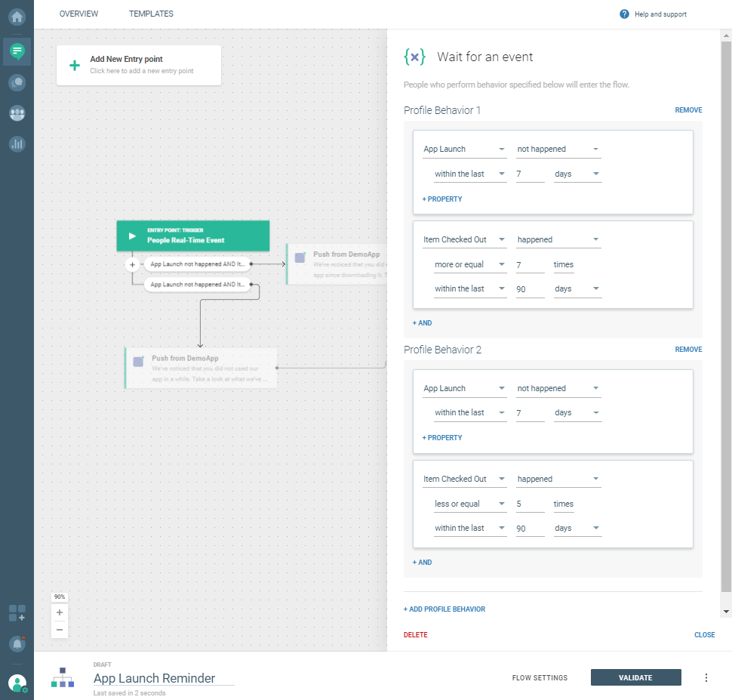Open the people audience sidebar icon
Viewport: 732px width, 700px height.
(17, 113)
